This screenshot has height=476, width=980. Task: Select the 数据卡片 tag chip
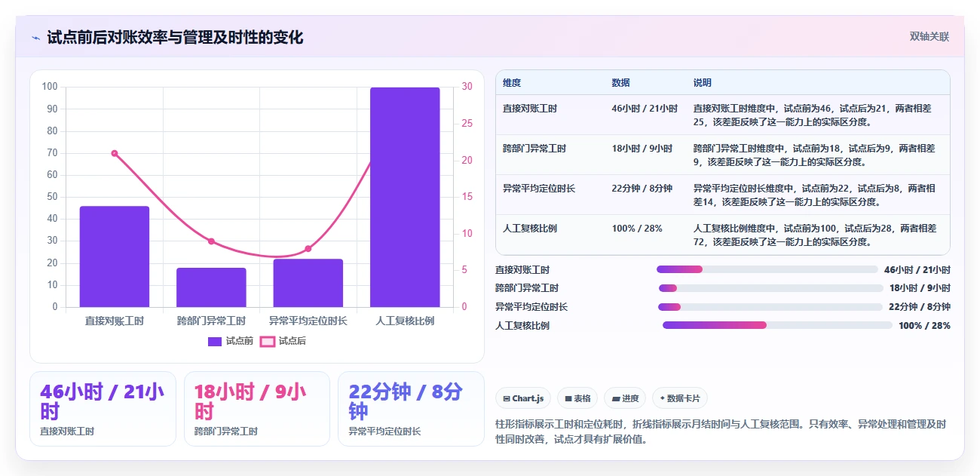point(680,398)
